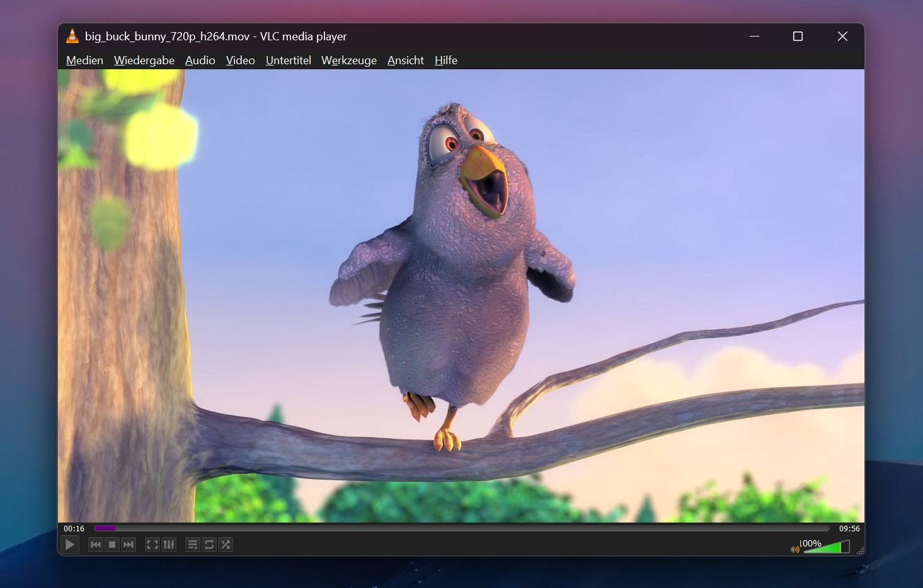Viewport: 923px width, 588px height.
Task: Open the extended settings equalizer icon
Action: click(x=169, y=545)
